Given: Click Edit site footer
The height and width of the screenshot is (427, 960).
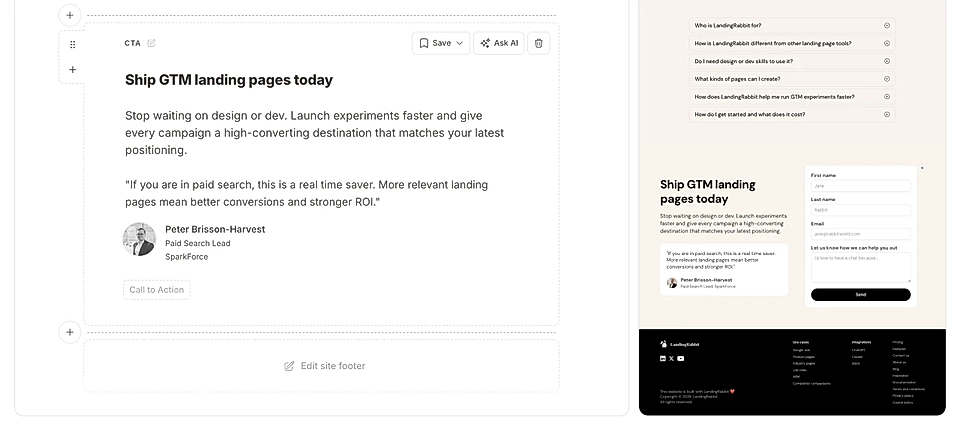Looking at the screenshot, I should (x=324, y=366).
